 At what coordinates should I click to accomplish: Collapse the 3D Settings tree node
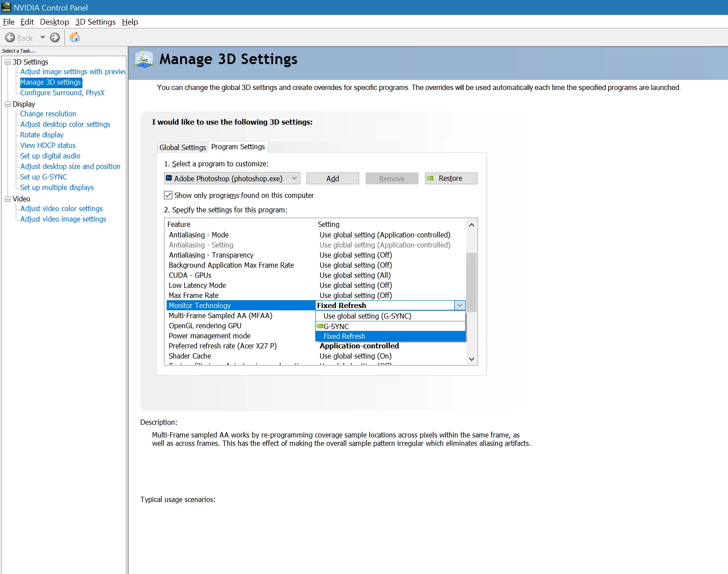click(7, 62)
